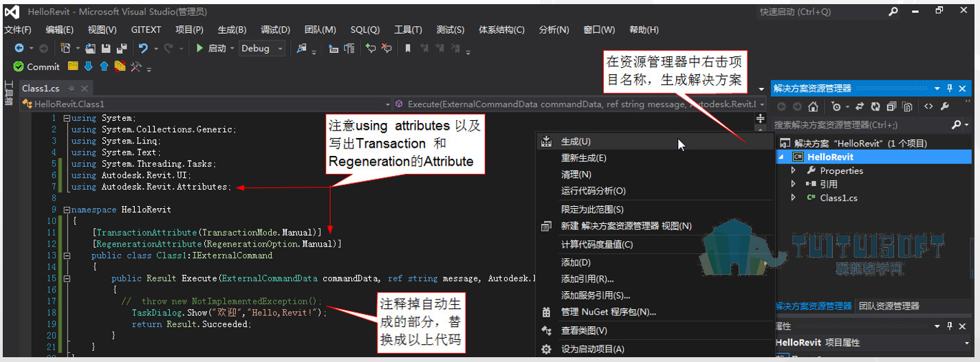Click the uncomment selected lines icon
This screenshot has width=980, height=362.
(x=386, y=49)
